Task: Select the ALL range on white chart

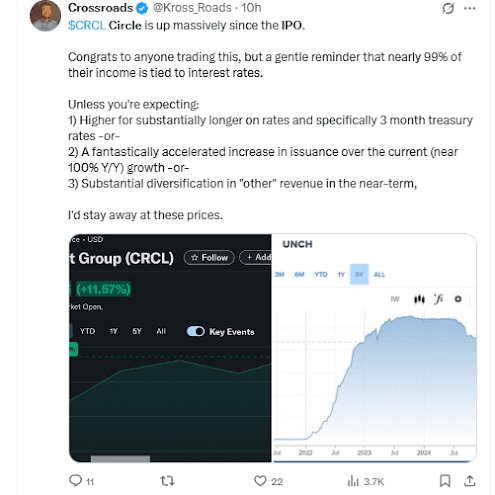Action: click(x=379, y=274)
